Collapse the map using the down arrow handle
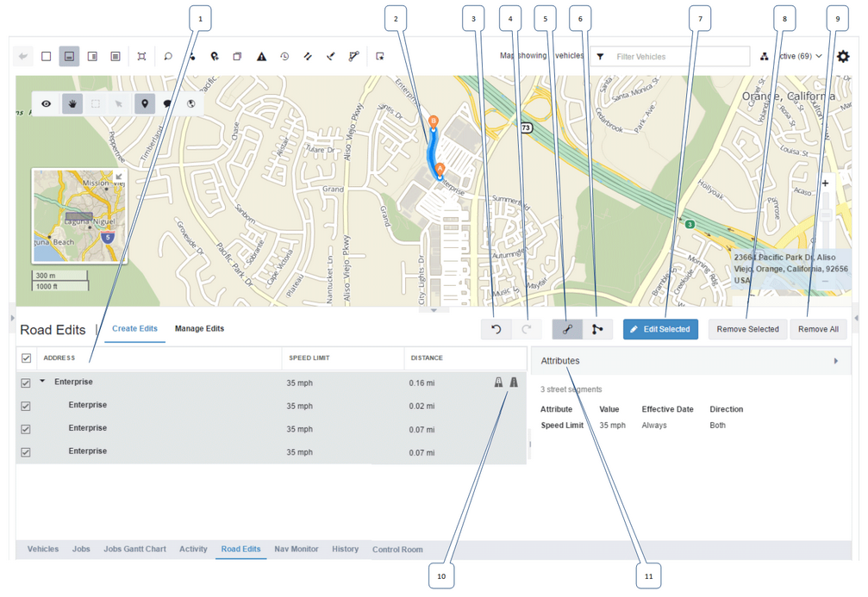The width and height of the screenshot is (868, 597). (434, 310)
